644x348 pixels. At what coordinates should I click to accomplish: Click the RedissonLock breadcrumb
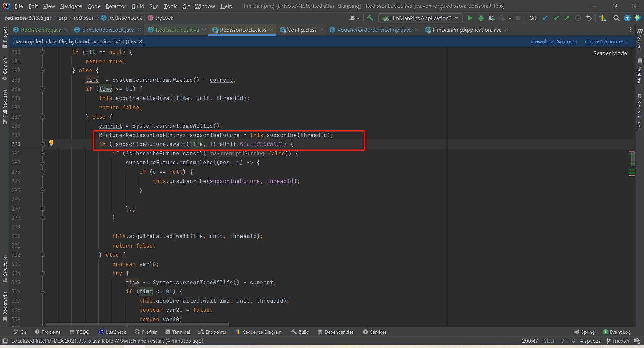click(x=121, y=18)
